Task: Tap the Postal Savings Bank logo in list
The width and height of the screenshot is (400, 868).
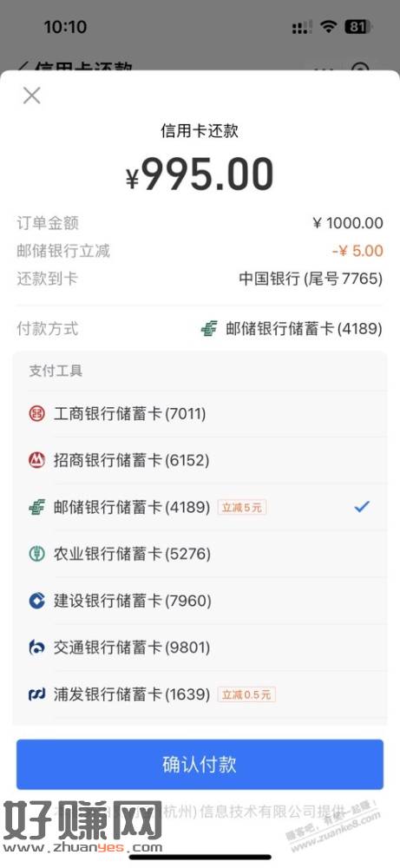Action: tap(36, 507)
